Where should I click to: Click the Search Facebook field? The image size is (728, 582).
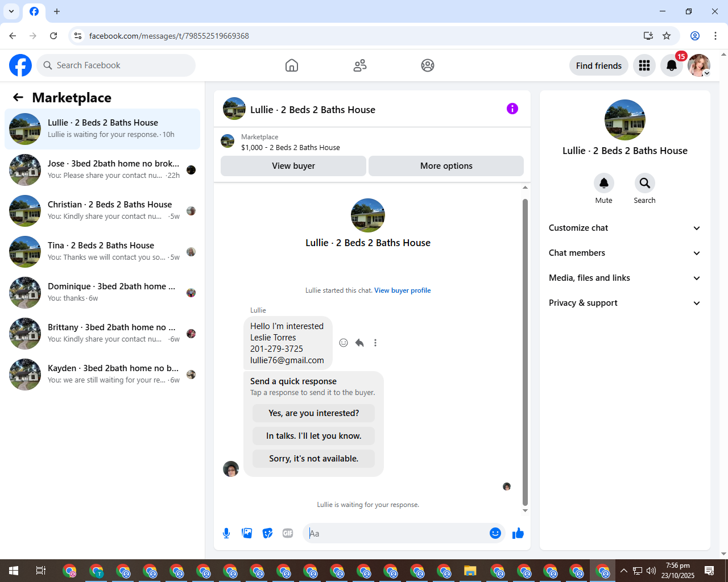point(116,65)
